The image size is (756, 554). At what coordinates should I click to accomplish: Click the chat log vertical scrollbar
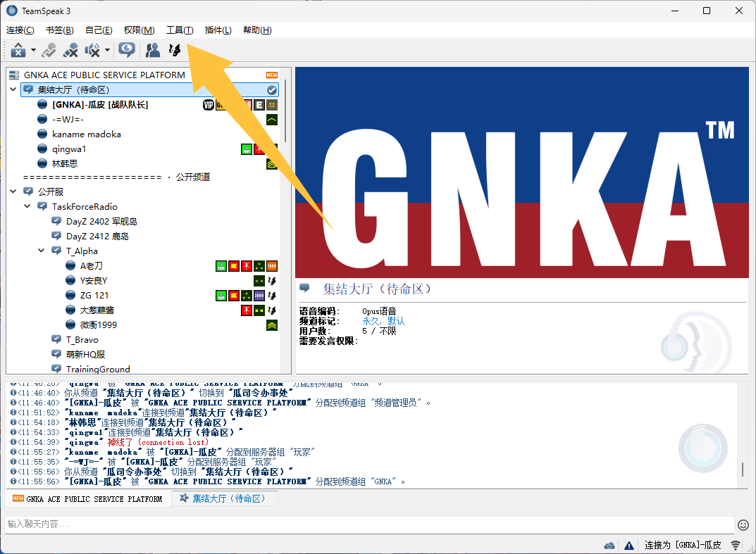pos(743,470)
